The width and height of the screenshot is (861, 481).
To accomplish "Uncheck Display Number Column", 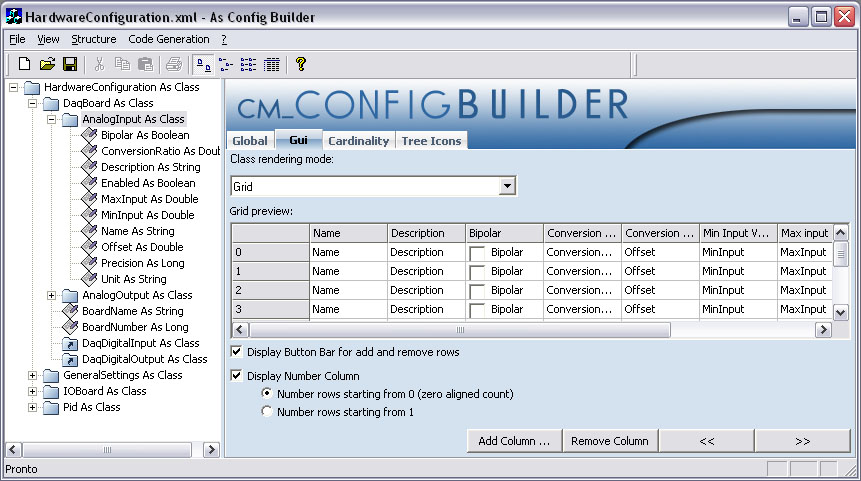I will click(237, 376).
